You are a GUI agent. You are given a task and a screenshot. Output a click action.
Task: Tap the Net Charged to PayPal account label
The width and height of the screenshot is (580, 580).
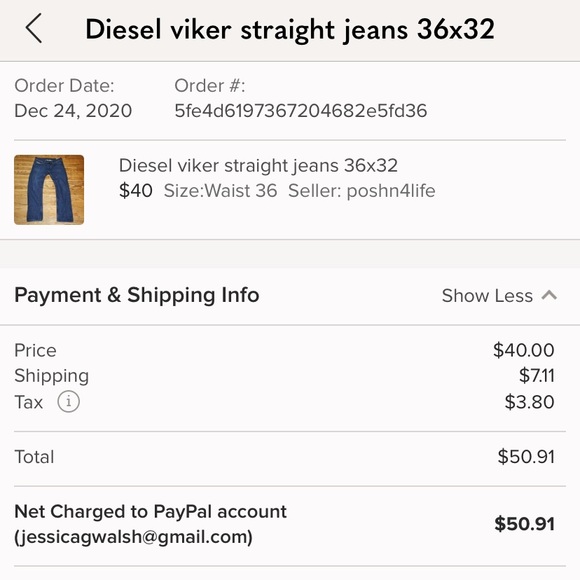[151, 512]
